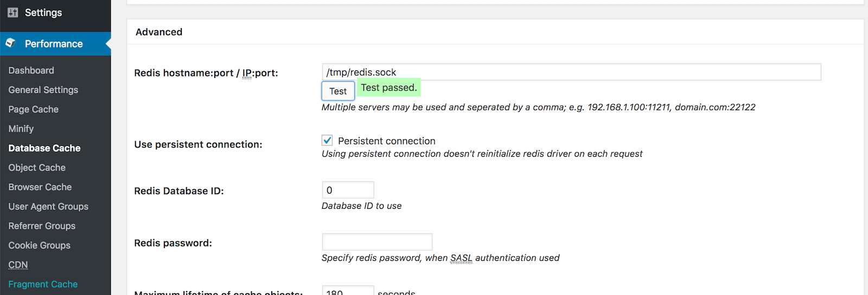Uncheck the Persistent connection checkbox
The height and width of the screenshot is (295, 868).
327,140
